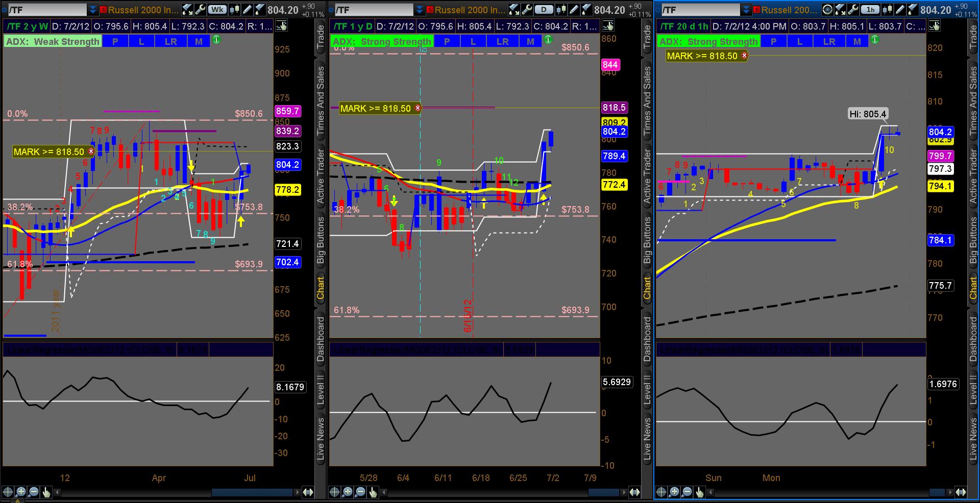Click the ADX: Weak Strength label
Viewport: 980px width, 503px height.
pyautogui.click(x=53, y=41)
